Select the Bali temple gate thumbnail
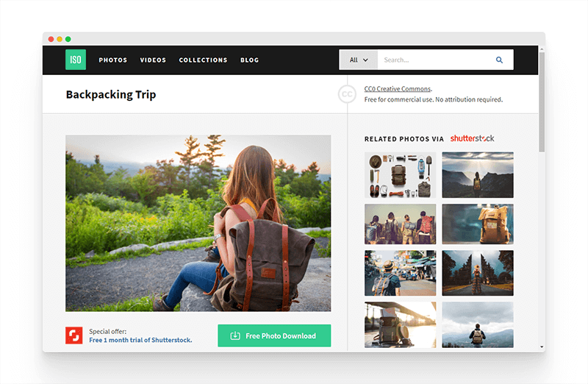The image size is (588, 384). click(x=478, y=273)
